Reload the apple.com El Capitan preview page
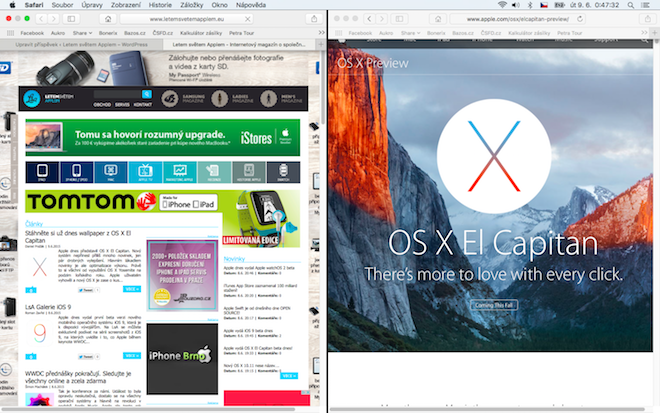Image resolution: width=660 pixels, height=413 pixels. pyautogui.click(x=580, y=19)
